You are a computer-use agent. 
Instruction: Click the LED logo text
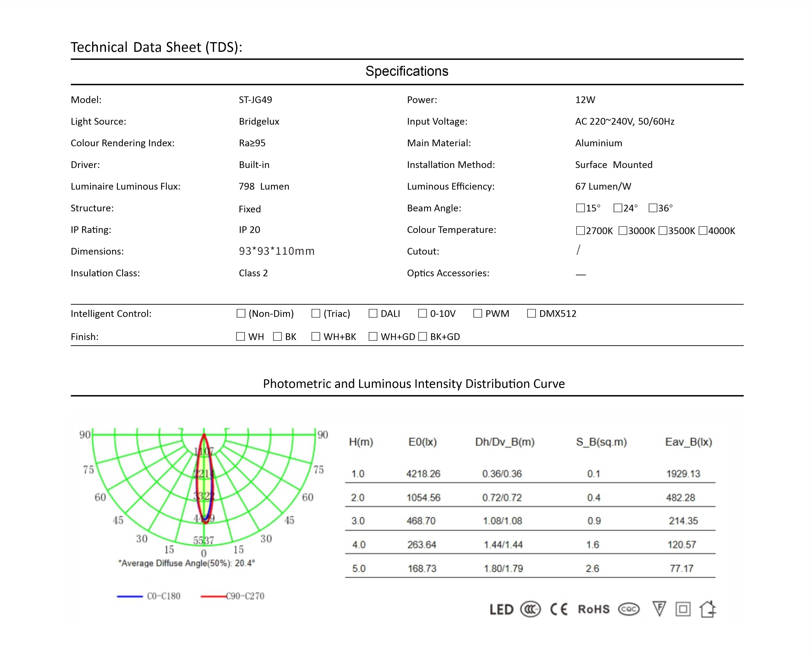click(x=501, y=610)
